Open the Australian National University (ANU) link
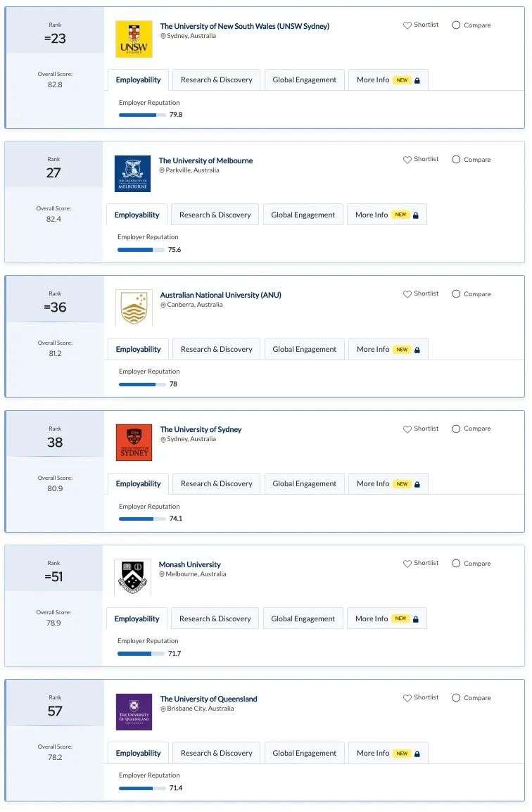Viewport: 532px width, 812px height. 221,296
